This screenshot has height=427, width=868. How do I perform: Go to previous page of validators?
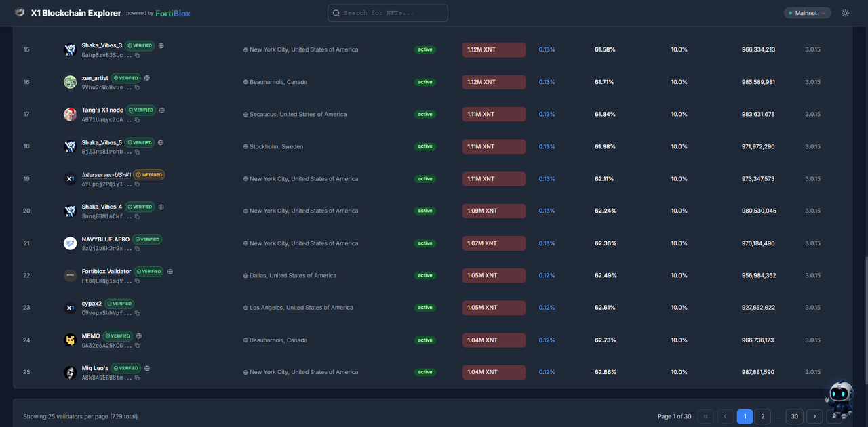[725, 416]
